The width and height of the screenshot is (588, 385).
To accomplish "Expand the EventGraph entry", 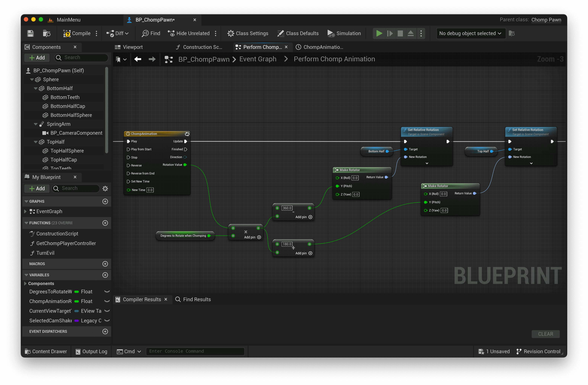I will pos(25,211).
